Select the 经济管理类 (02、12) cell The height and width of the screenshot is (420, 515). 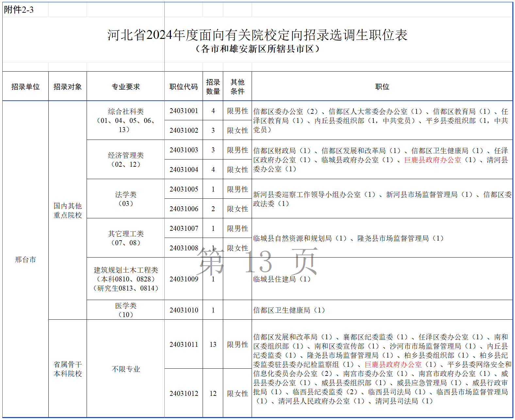(126, 160)
